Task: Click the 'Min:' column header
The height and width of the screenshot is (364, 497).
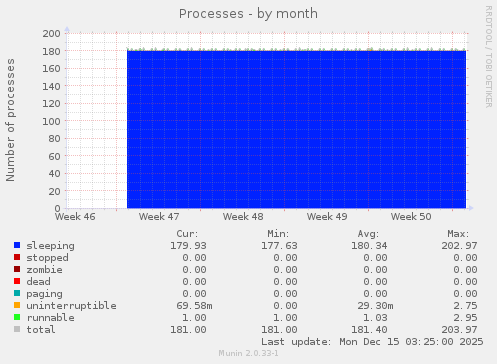Action: point(278,234)
